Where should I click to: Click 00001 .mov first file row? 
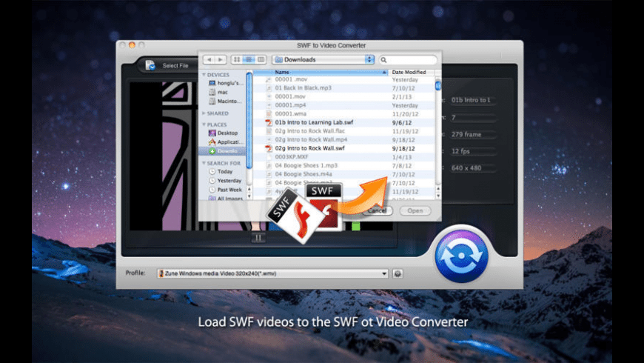343,79
